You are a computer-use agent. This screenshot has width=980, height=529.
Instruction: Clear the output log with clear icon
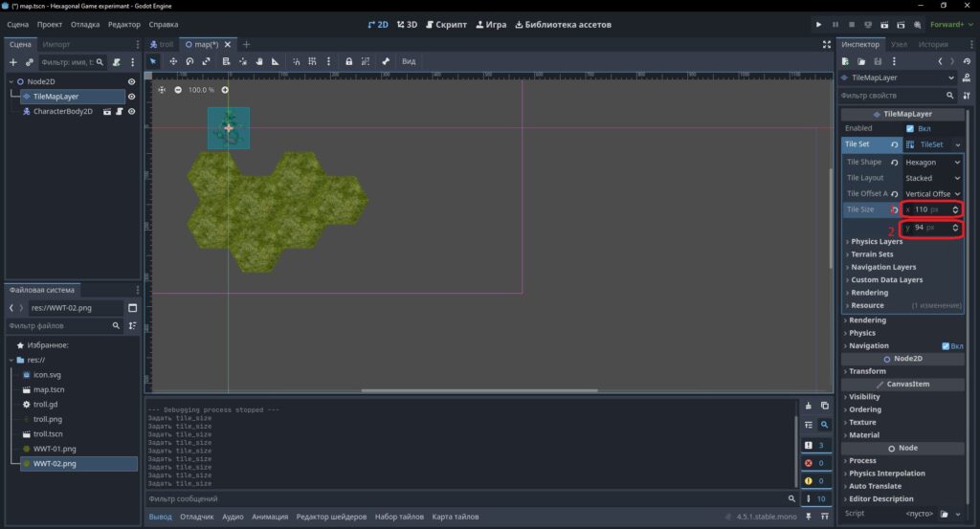pos(808,406)
